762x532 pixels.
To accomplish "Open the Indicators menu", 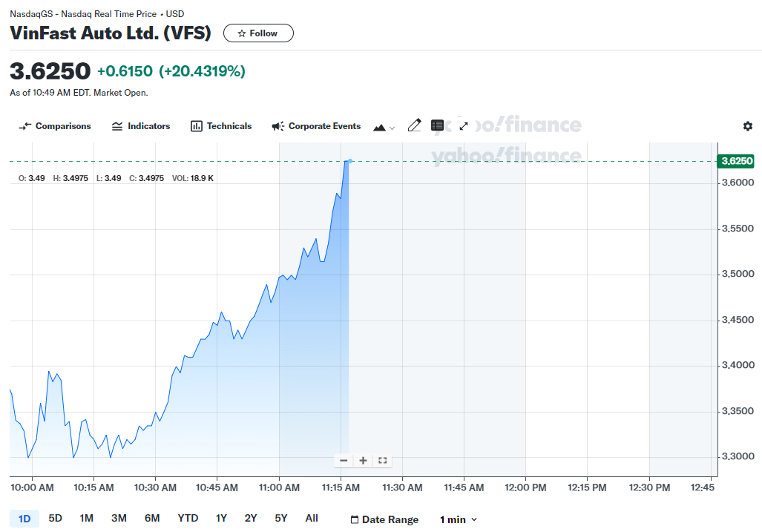I will 141,126.
